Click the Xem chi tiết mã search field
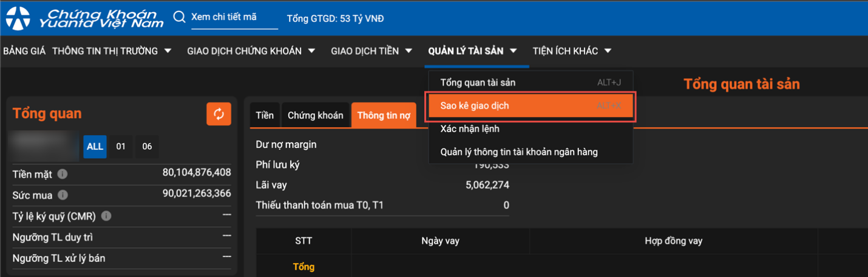 point(234,17)
